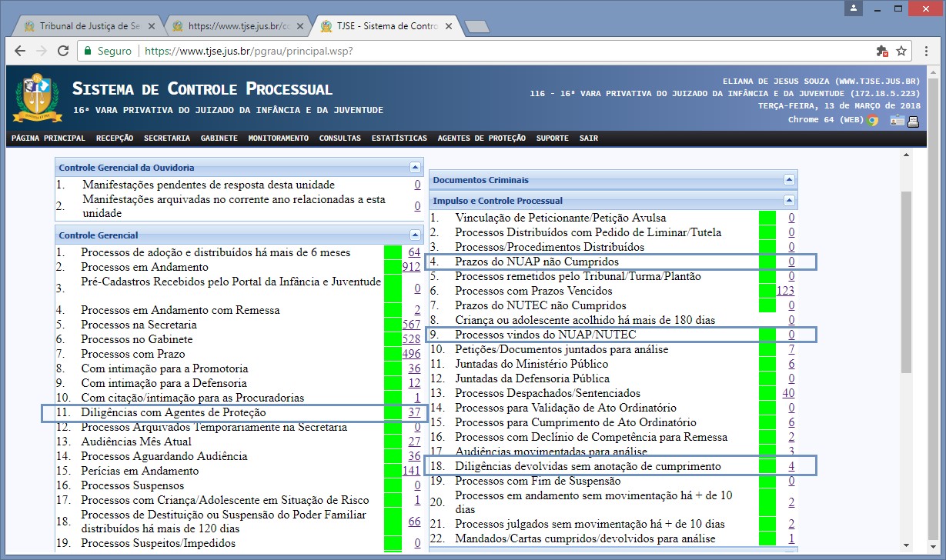Expand the Documentos Criminais panel

click(789, 179)
